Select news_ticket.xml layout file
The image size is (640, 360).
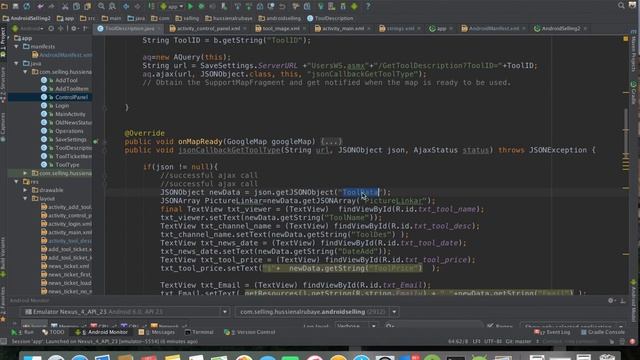(69, 266)
